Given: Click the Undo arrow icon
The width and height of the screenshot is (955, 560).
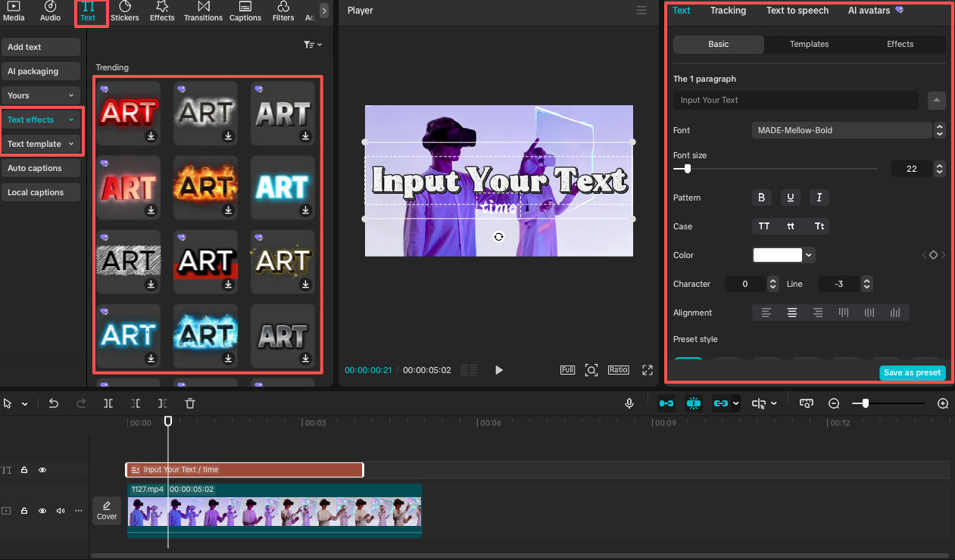Looking at the screenshot, I should [53, 403].
